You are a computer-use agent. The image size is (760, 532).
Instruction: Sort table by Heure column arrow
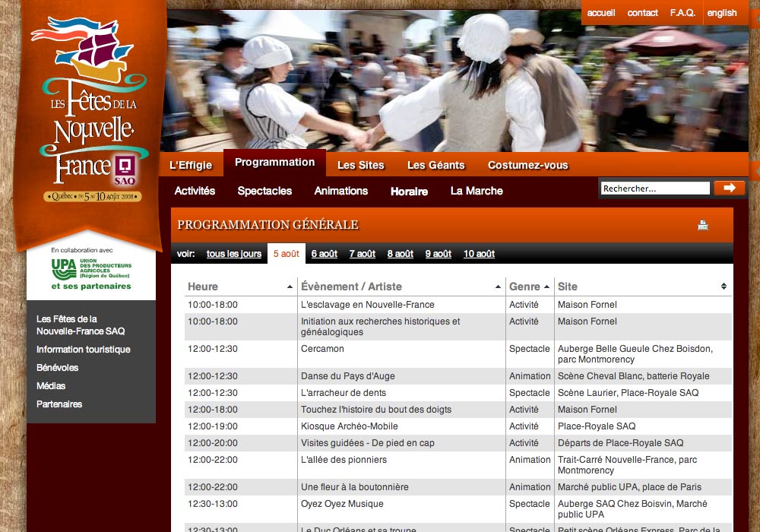pyautogui.click(x=290, y=287)
